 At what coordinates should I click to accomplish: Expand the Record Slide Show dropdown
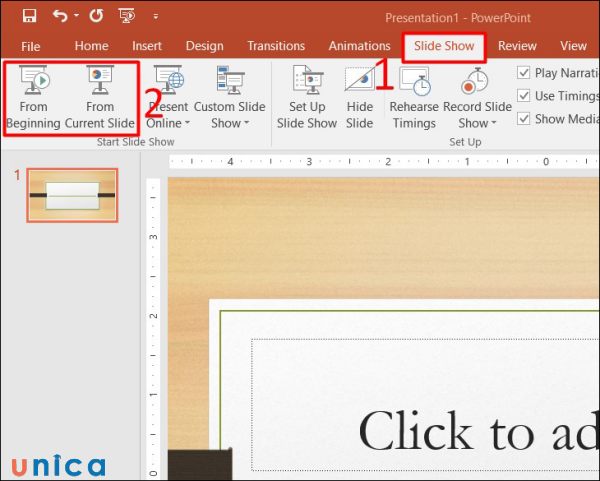477,123
